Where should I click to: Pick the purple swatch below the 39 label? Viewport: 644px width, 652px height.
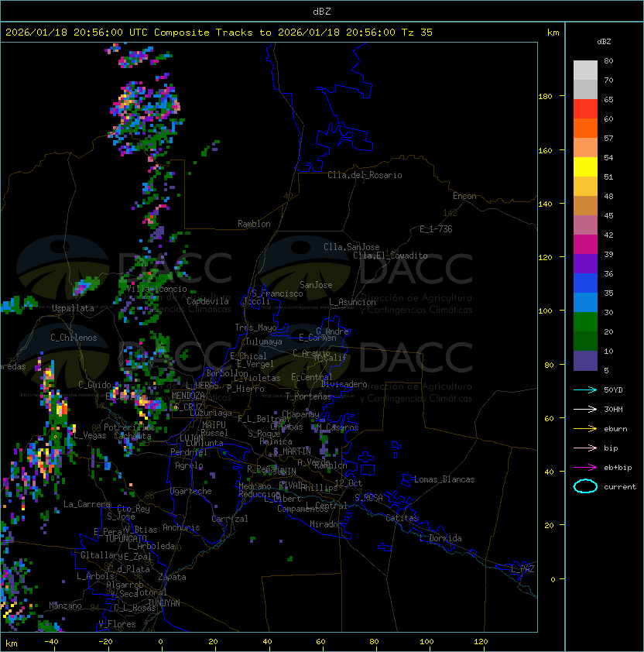[x=585, y=263]
